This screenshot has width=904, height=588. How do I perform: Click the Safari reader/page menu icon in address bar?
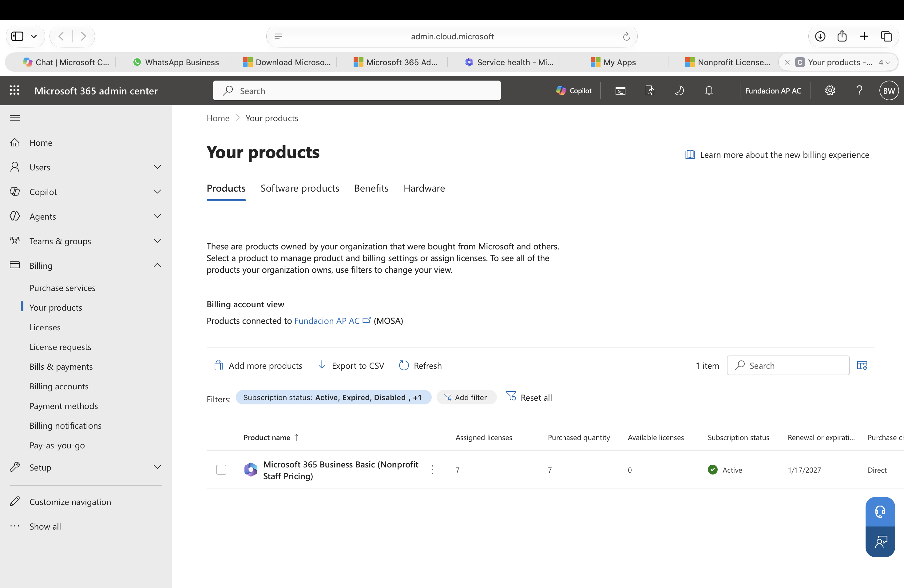pyautogui.click(x=278, y=37)
